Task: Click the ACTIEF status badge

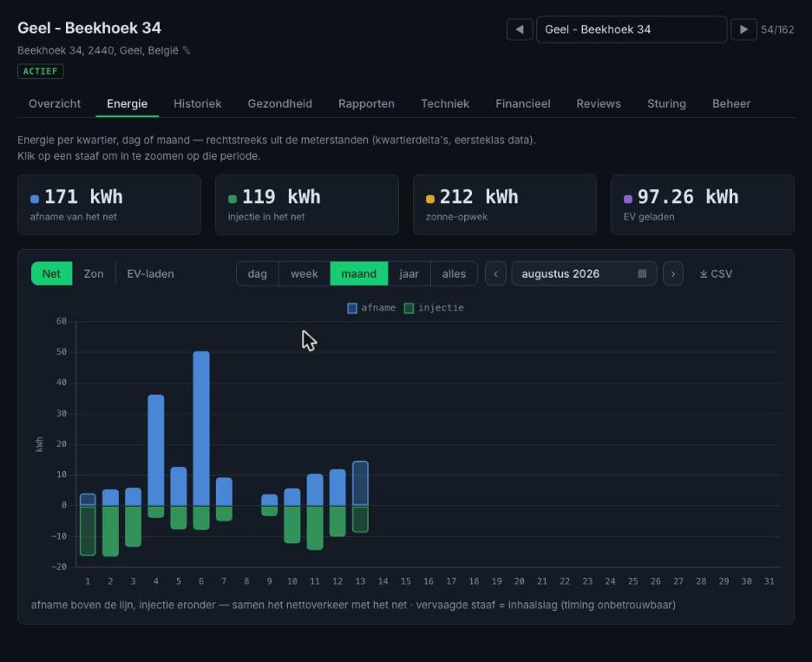Action: pos(41,71)
